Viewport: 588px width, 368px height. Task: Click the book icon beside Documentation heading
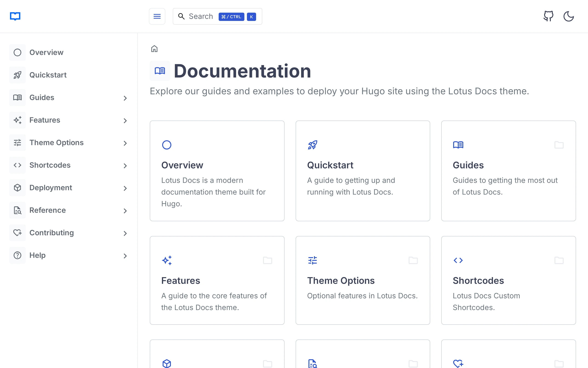160,71
